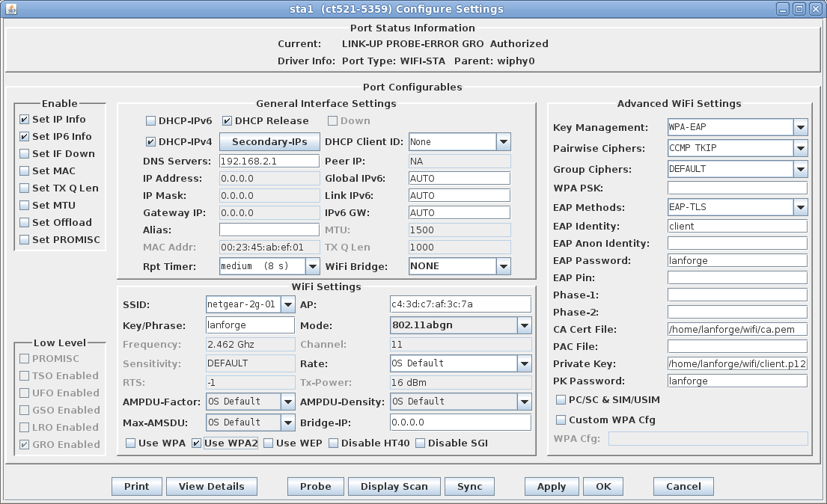Check the Custom WPA Cfg box
This screenshot has height=504, width=827.
click(x=560, y=418)
